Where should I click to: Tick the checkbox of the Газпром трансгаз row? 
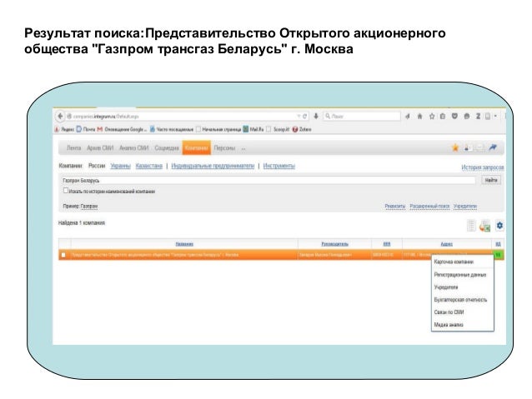pyautogui.click(x=63, y=255)
